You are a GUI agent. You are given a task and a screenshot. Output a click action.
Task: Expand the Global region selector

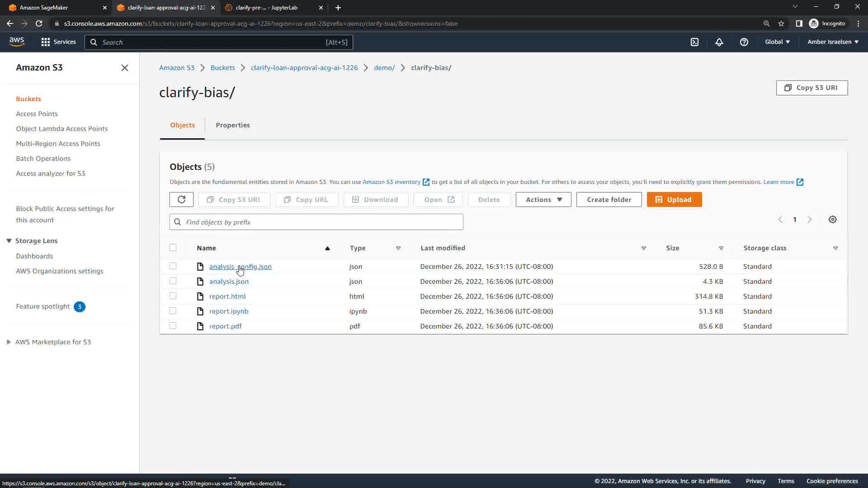[x=777, y=42]
